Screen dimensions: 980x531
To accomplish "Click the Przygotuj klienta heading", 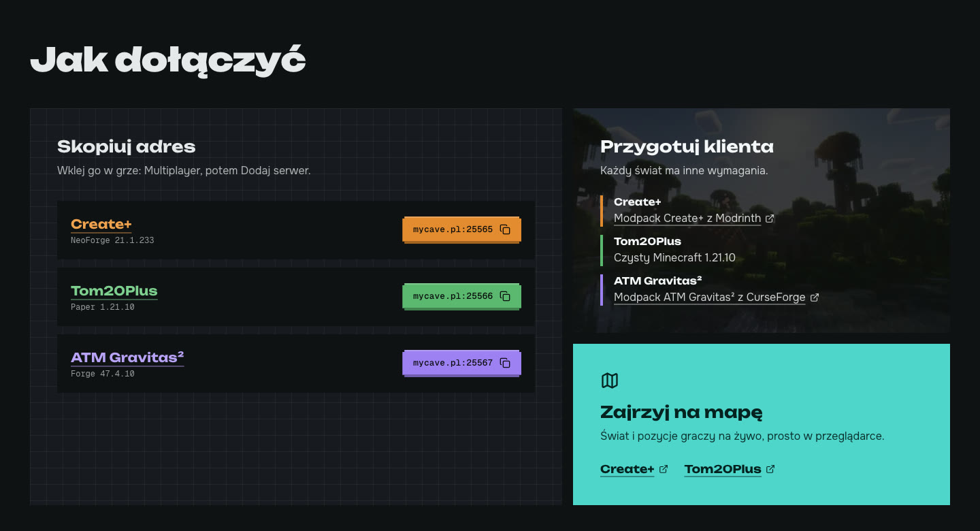I will [x=687, y=146].
